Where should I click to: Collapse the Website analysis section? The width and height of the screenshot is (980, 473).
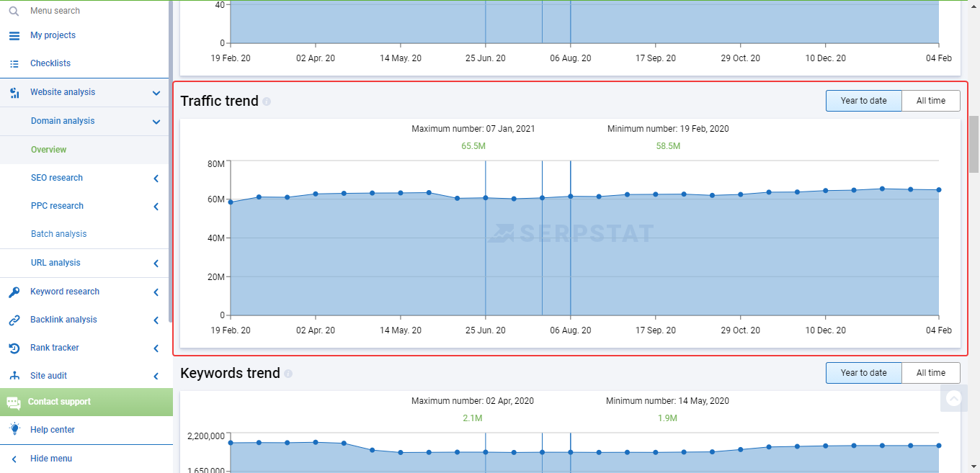pos(156,92)
